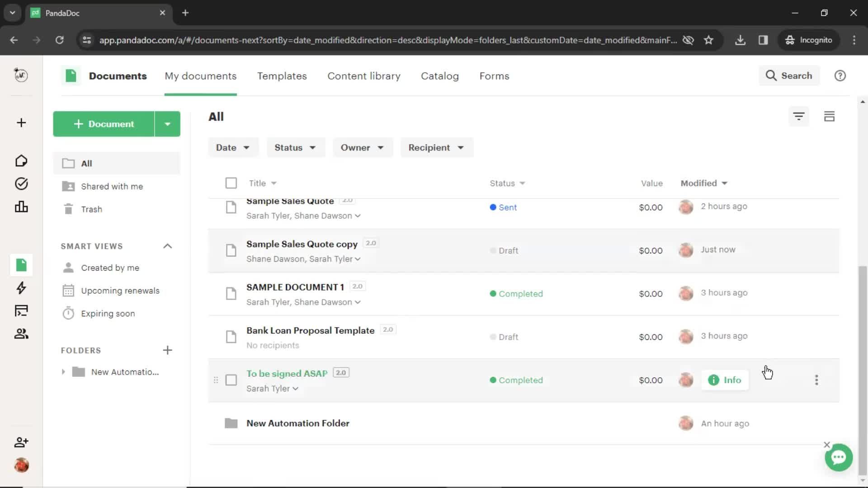Open the templates layout icon in sidebar
Viewport: 868px width, 488px height.
pos(21,311)
